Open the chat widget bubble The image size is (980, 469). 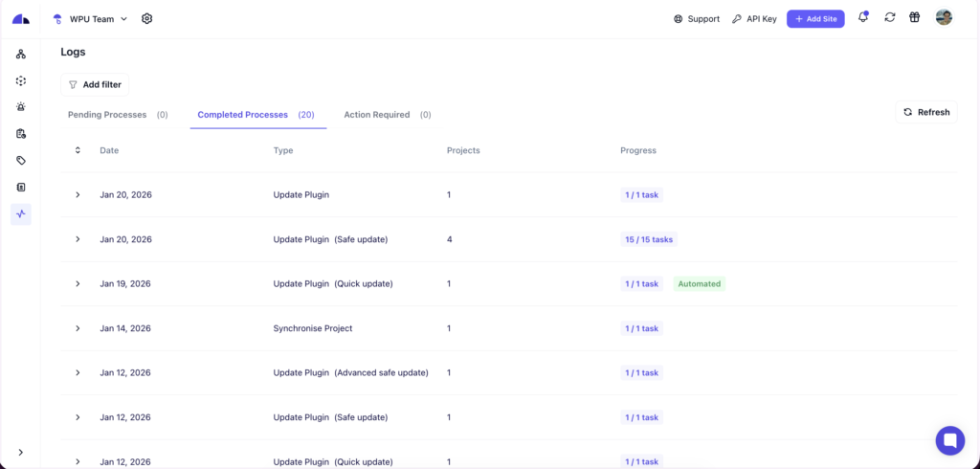[x=950, y=440]
